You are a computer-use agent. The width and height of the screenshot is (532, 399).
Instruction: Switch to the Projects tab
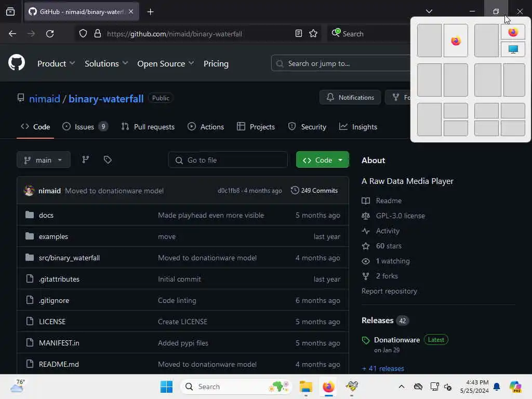tap(256, 127)
